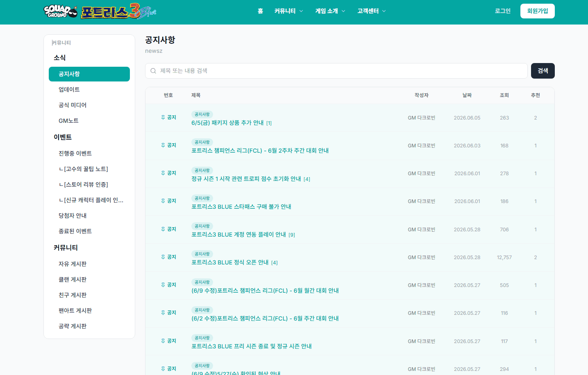
Task: Click the 날짜 column header
Action: (x=467, y=95)
